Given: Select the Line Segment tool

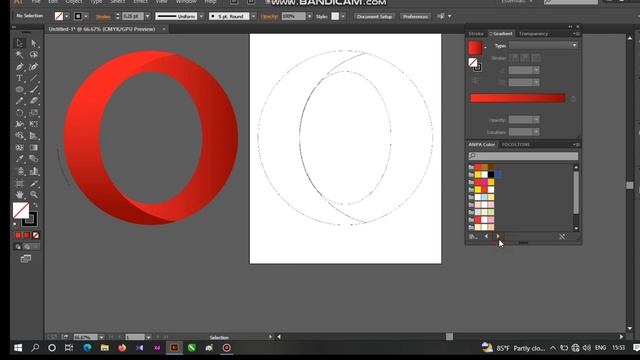Looking at the screenshot, I should click(x=34, y=78).
